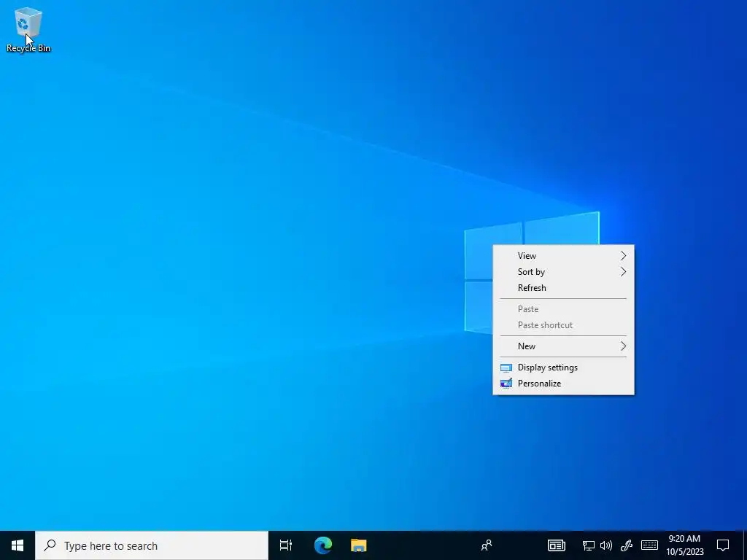Open File Explorer from the taskbar
Image resolution: width=747 pixels, height=560 pixels.
359,545
